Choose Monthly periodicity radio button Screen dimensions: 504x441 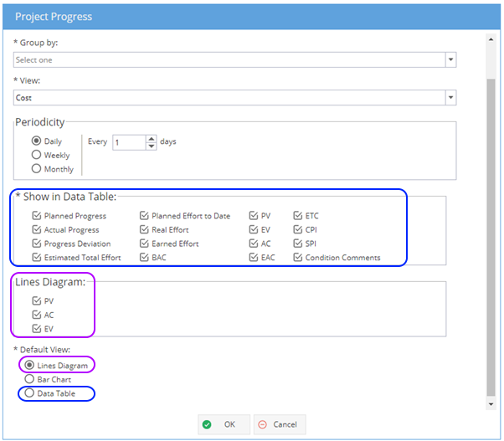pyautogui.click(x=36, y=169)
